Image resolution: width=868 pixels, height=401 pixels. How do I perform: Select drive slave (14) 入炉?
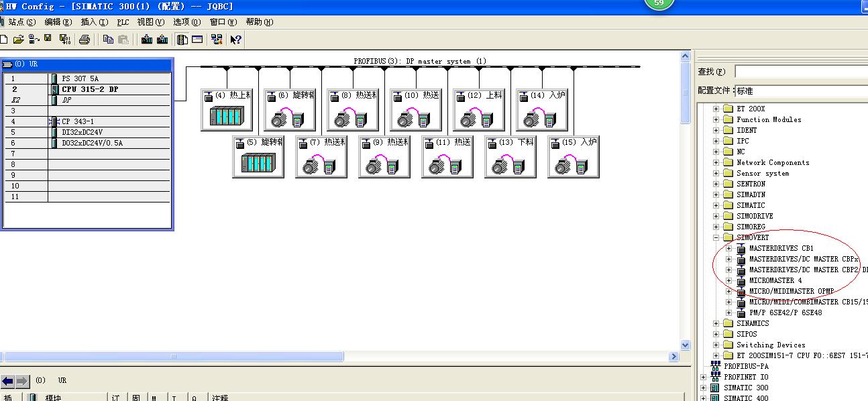542,110
